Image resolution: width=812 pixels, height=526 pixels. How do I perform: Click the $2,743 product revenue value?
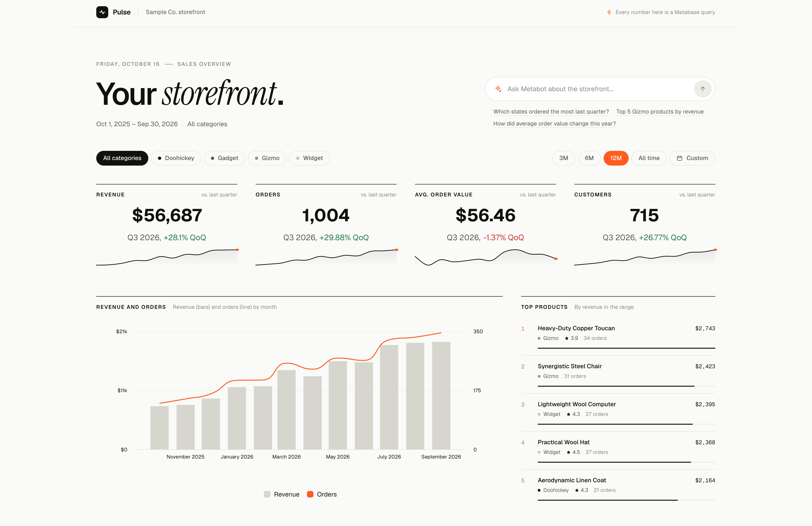[x=705, y=328]
